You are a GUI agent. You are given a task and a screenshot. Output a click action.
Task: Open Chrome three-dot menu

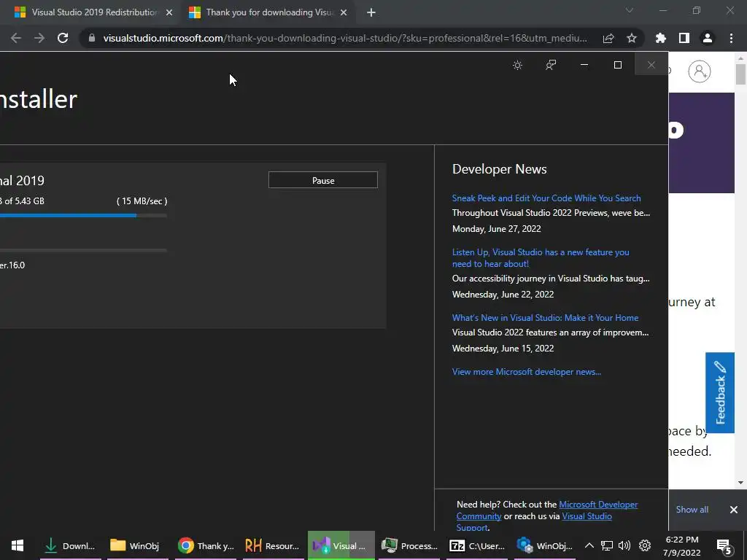click(731, 38)
